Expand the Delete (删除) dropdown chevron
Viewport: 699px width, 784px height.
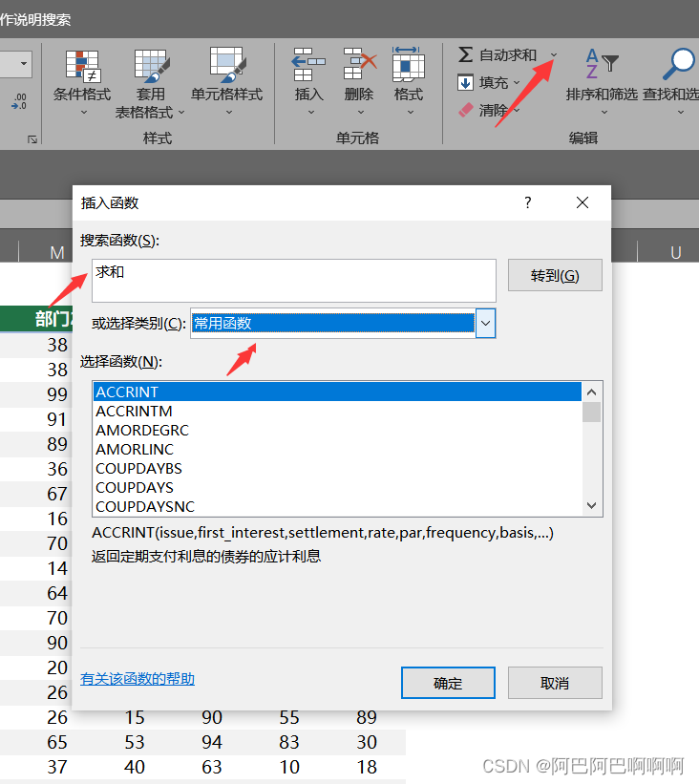361,113
